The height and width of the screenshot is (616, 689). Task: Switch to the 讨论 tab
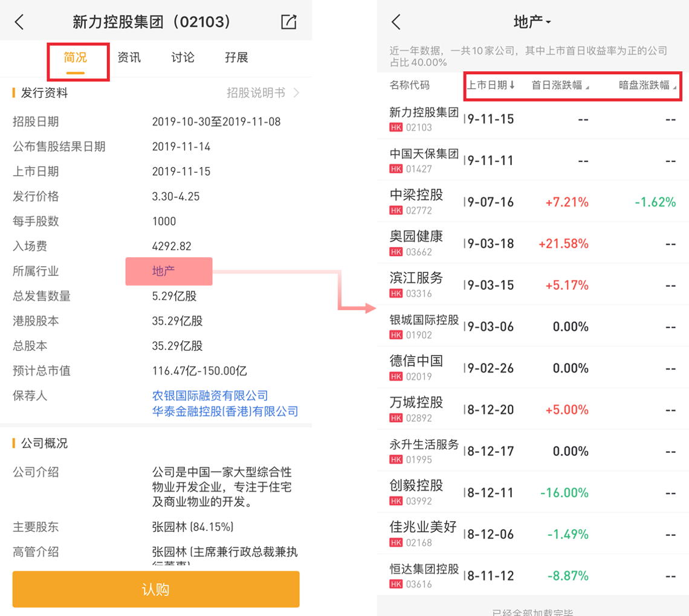(183, 57)
